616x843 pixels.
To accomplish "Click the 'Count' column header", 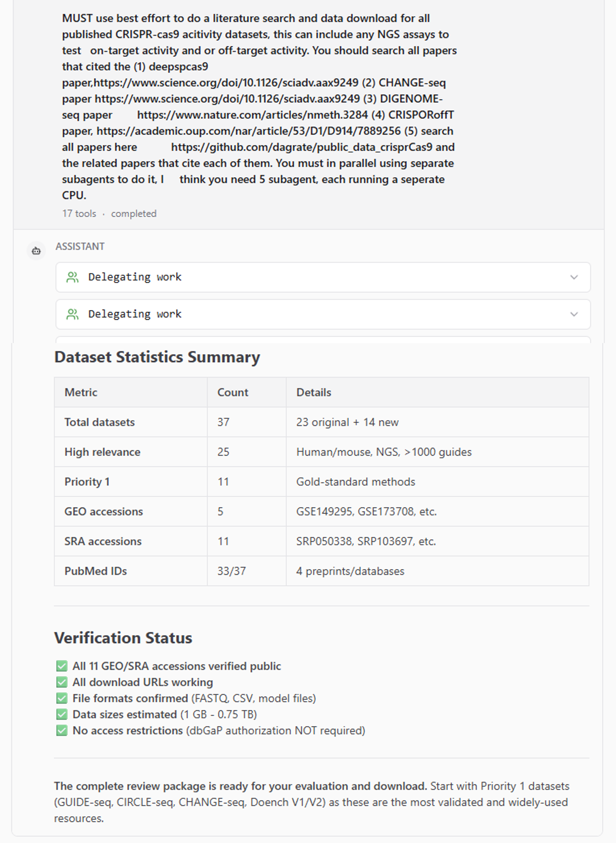I will coord(247,392).
